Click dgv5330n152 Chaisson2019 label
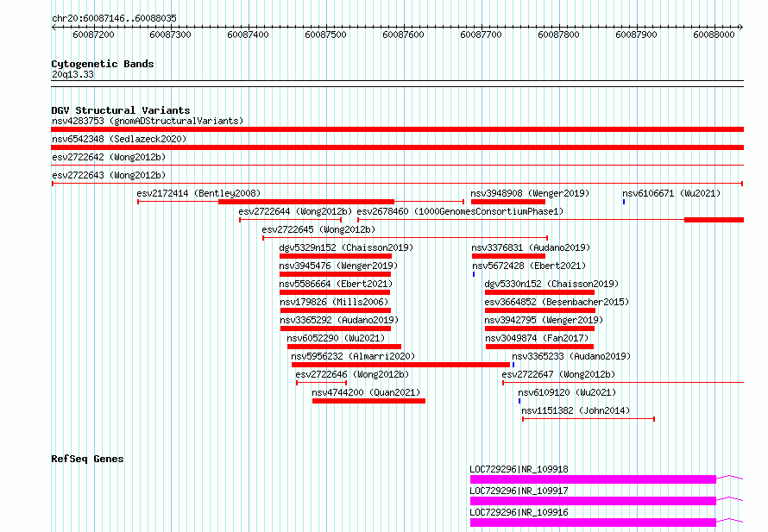The width and height of the screenshot is (768, 532). pos(551,284)
